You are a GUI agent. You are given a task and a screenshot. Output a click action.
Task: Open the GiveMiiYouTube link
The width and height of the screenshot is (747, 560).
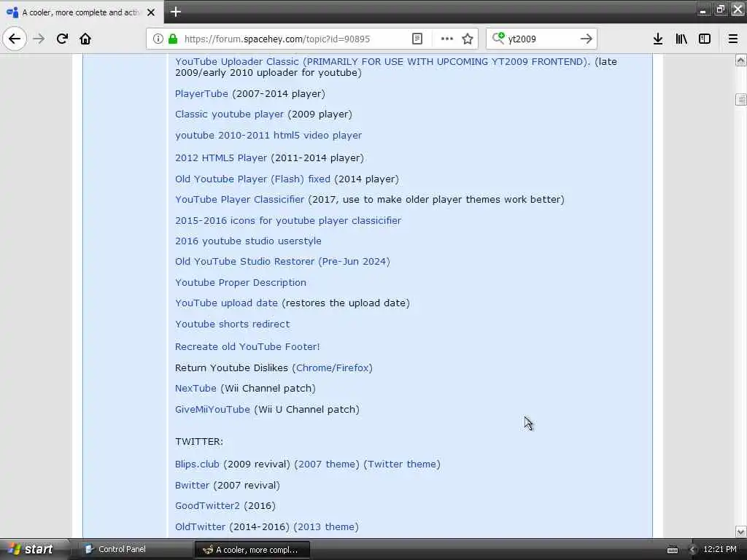click(212, 410)
